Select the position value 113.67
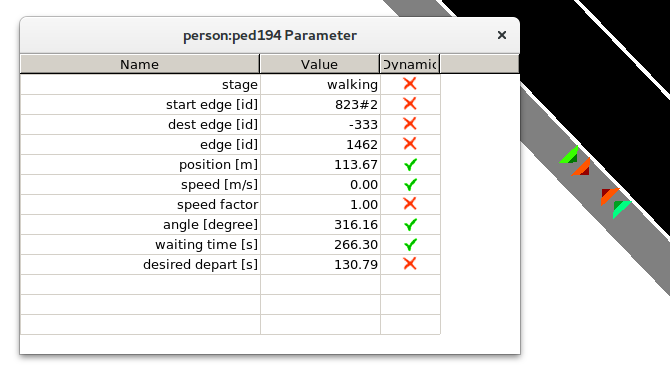The image size is (670, 373). tap(356, 164)
